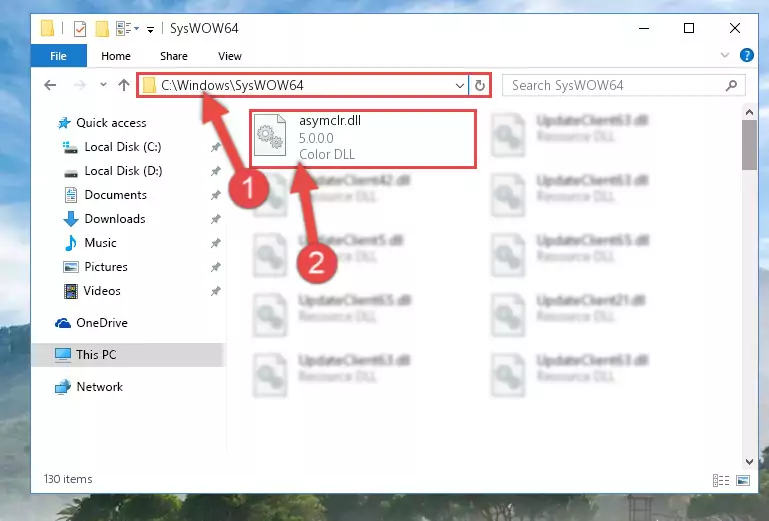
Task: Switch to Details view layout
Action: click(720, 480)
